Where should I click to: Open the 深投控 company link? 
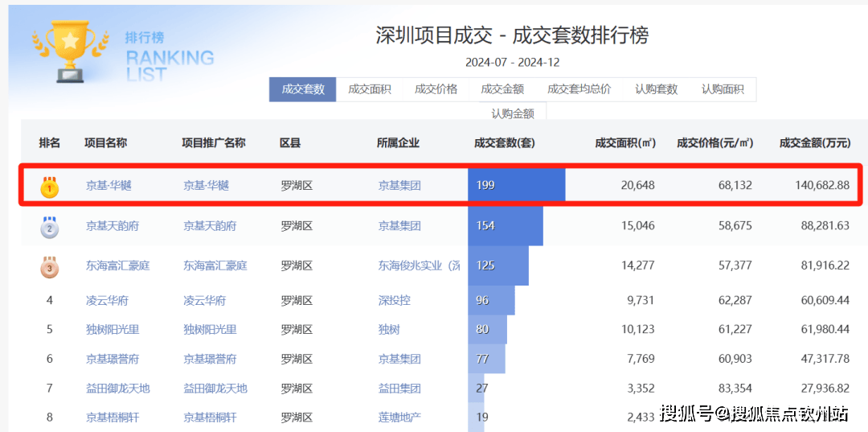[394, 302]
